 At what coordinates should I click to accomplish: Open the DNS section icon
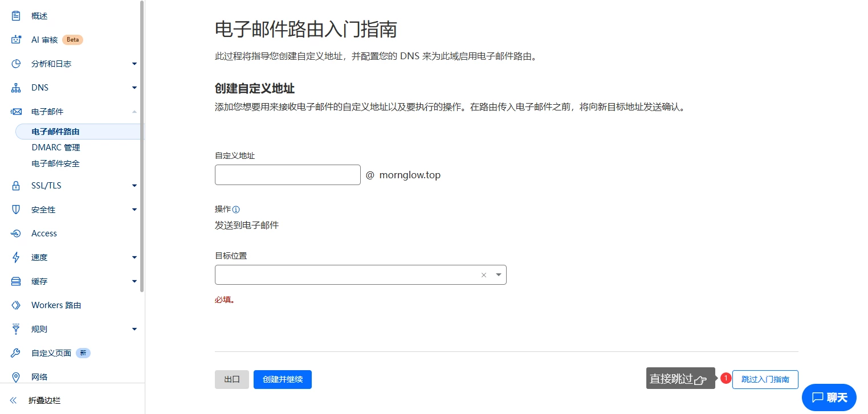click(17, 87)
